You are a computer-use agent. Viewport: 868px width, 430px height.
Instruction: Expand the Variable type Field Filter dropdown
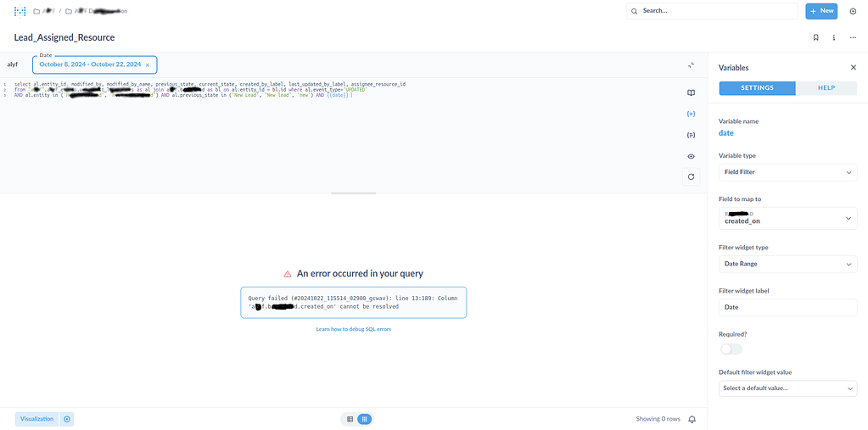pos(787,172)
